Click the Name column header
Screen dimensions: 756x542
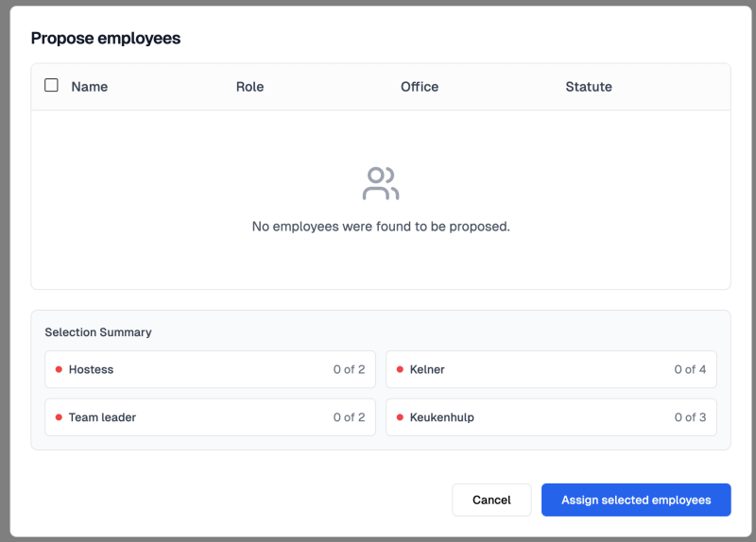(90, 87)
